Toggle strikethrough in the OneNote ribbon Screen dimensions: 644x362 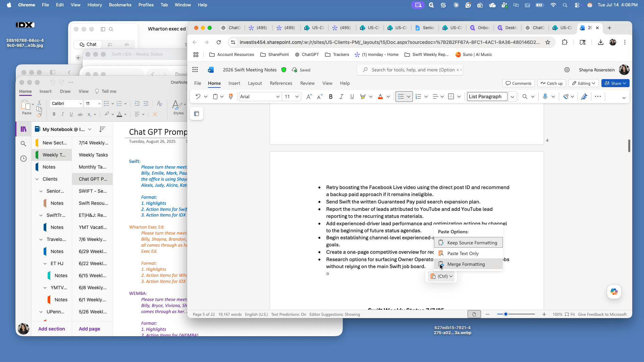click(x=80, y=114)
